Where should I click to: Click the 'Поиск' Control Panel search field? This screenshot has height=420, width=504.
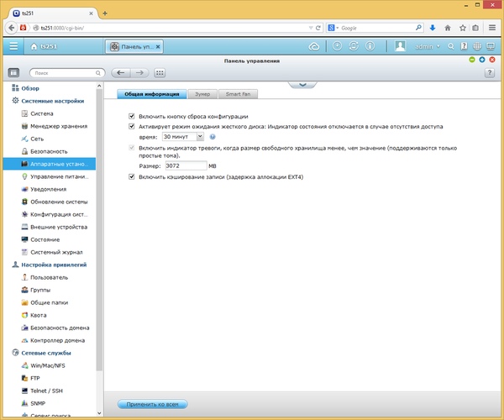pyautogui.click(x=67, y=73)
